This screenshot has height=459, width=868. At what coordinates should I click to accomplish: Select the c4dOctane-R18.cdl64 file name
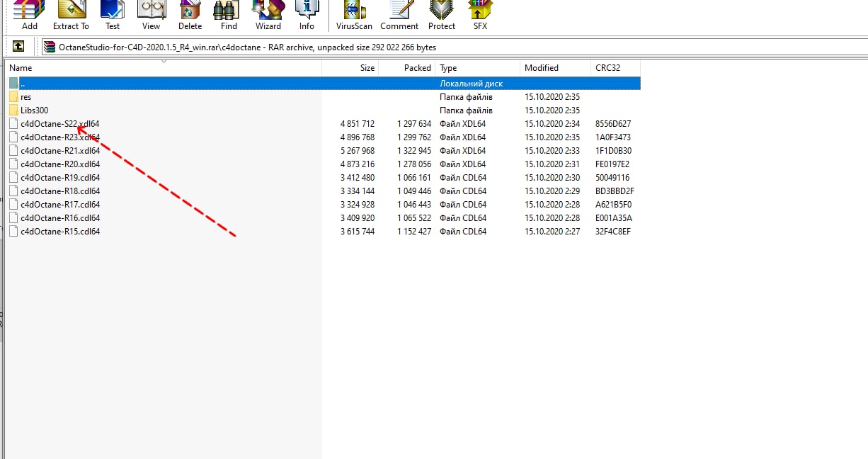coord(60,191)
